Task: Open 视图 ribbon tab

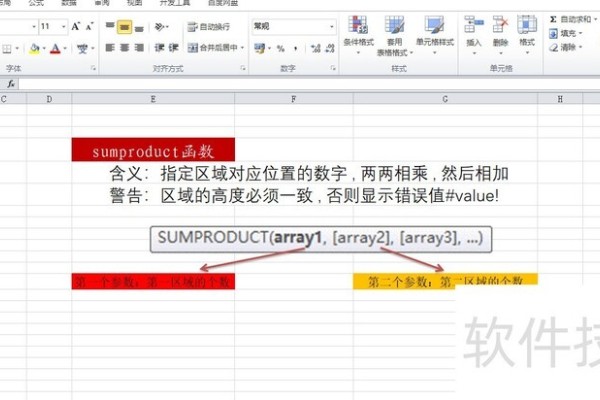Action: click(135, 3)
